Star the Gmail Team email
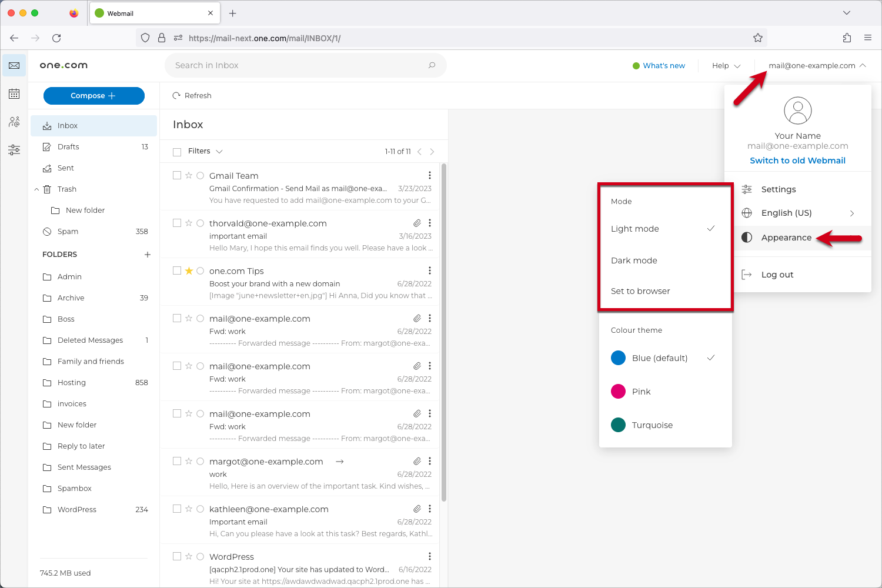882x588 pixels. [189, 175]
